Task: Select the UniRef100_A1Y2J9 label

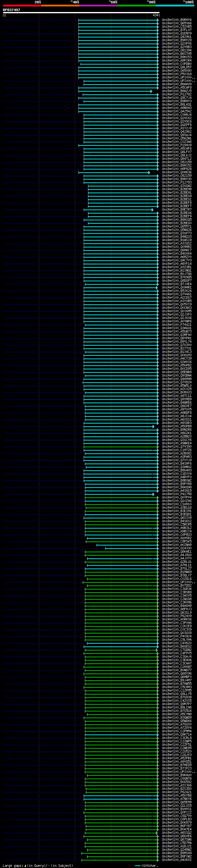Action: (x=177, y=128)
